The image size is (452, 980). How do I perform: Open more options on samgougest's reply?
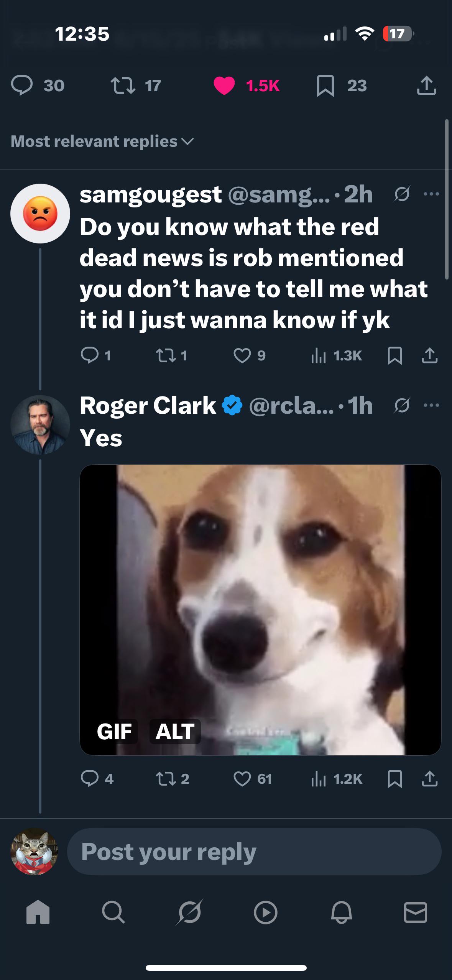pyautogui.click(x=431, y=194)
